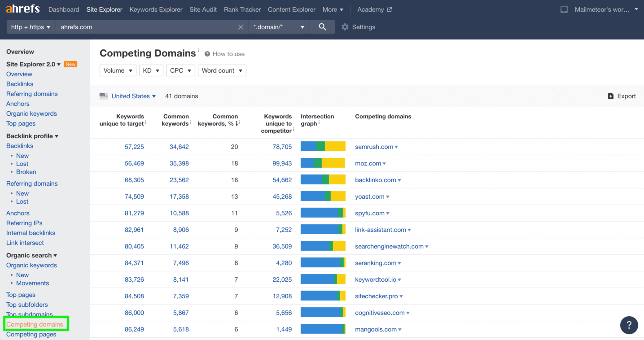This screenshot has height=340, width=644.
Task: Open the Volume filter dropdown
Action: click(x=118, y=70)
